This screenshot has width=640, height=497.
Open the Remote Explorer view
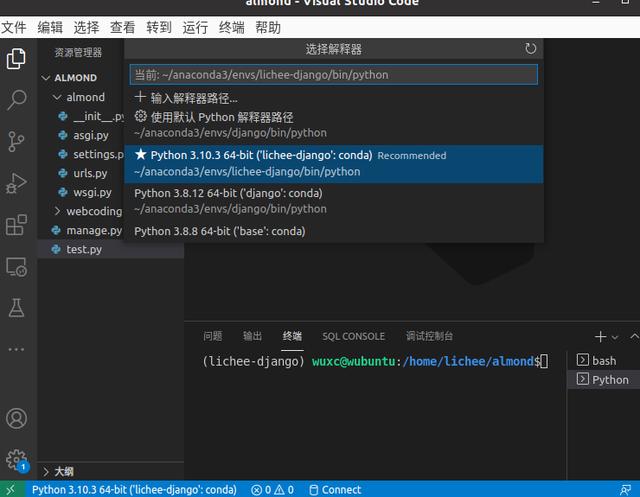(x=16, y=267)
